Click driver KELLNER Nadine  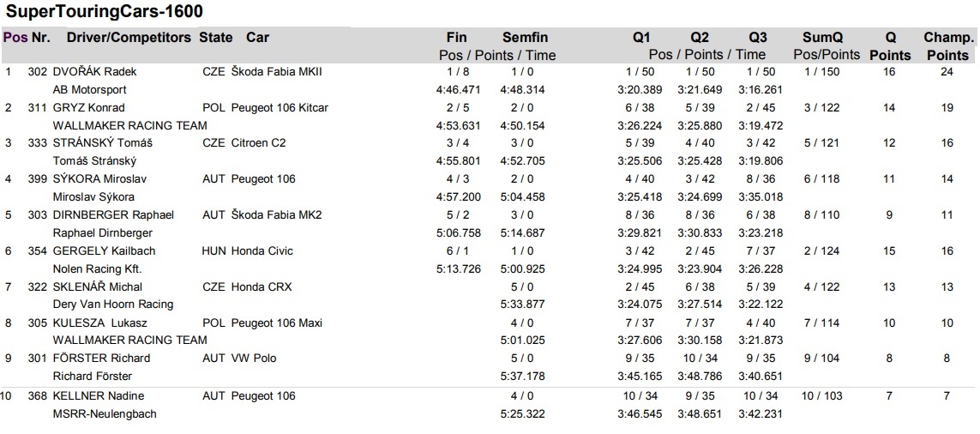tap(98, 396)
